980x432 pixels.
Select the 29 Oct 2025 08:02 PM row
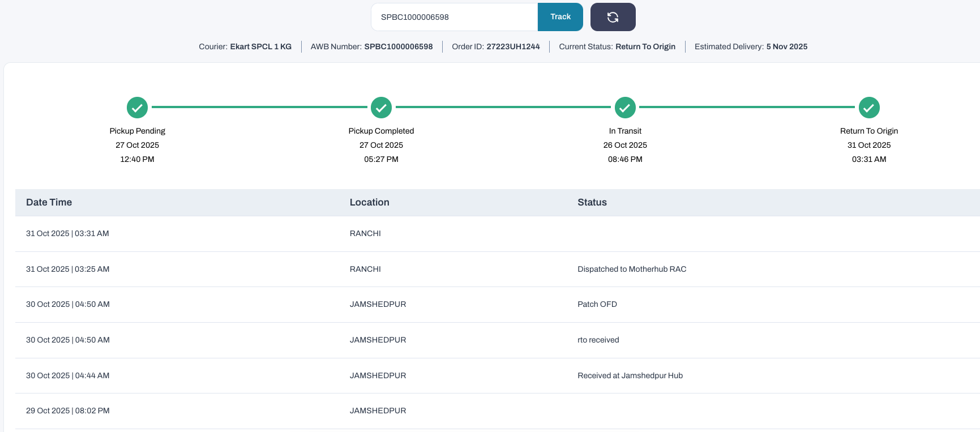pyautogui.click(x=67, y=410)
